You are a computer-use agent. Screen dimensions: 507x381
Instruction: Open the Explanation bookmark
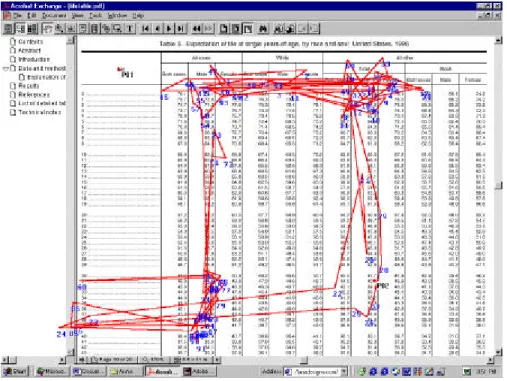pos(46,77)
